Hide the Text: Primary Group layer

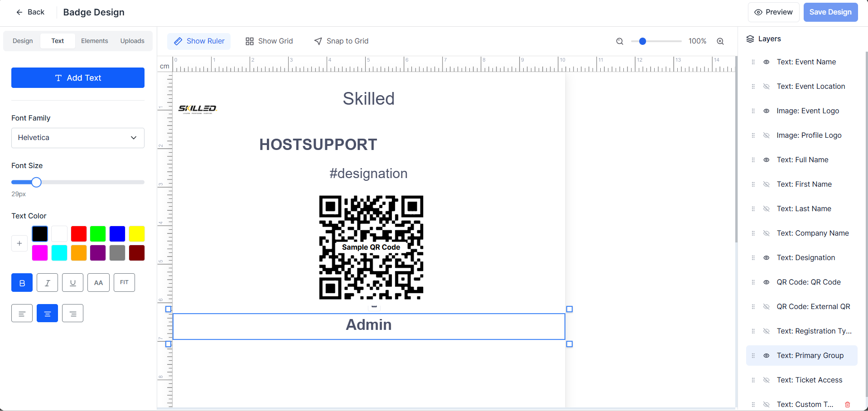pos(767,356)
